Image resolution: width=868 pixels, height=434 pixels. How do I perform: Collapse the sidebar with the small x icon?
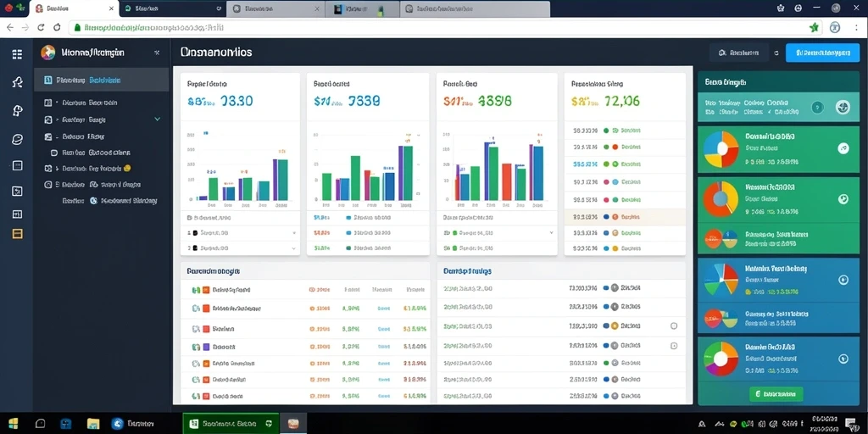(x=157, y=53)
